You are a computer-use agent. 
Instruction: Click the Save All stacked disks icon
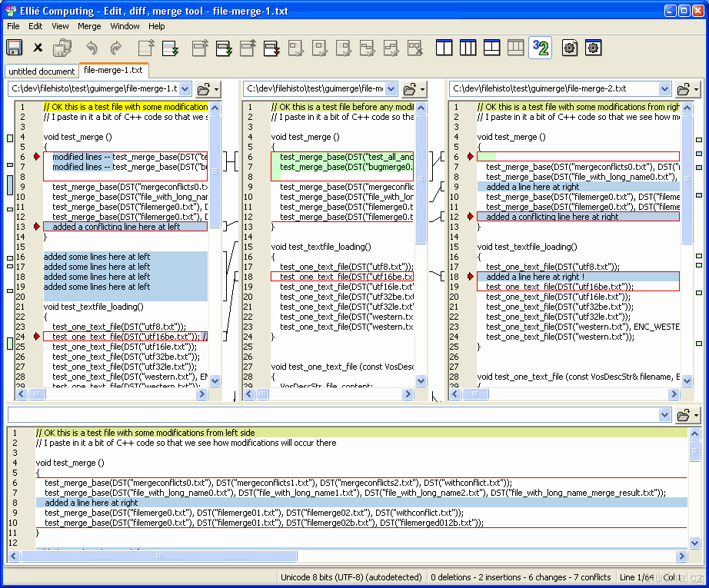coord(62,48)
